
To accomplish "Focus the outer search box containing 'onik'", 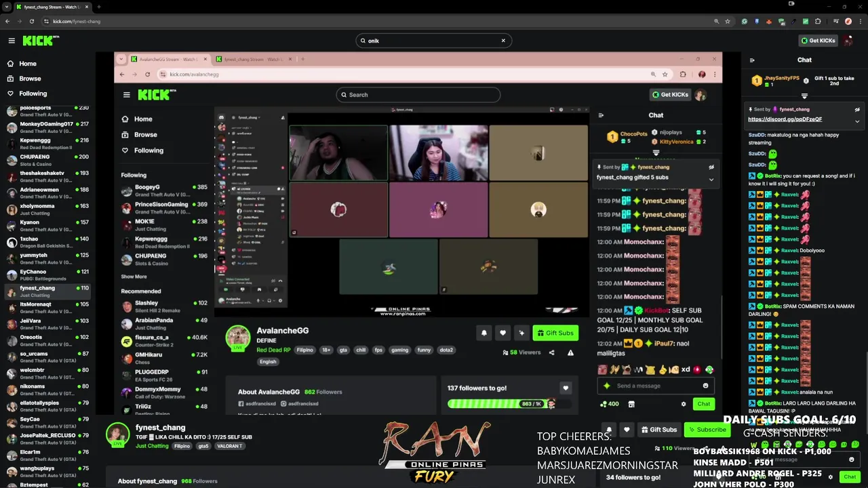I will (433, 41).
